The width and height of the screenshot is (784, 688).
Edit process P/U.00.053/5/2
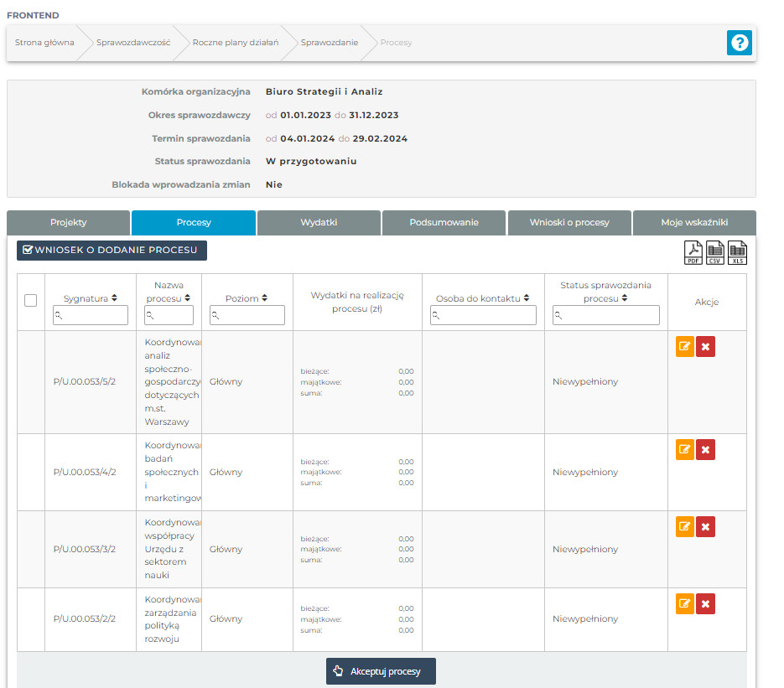684,347
